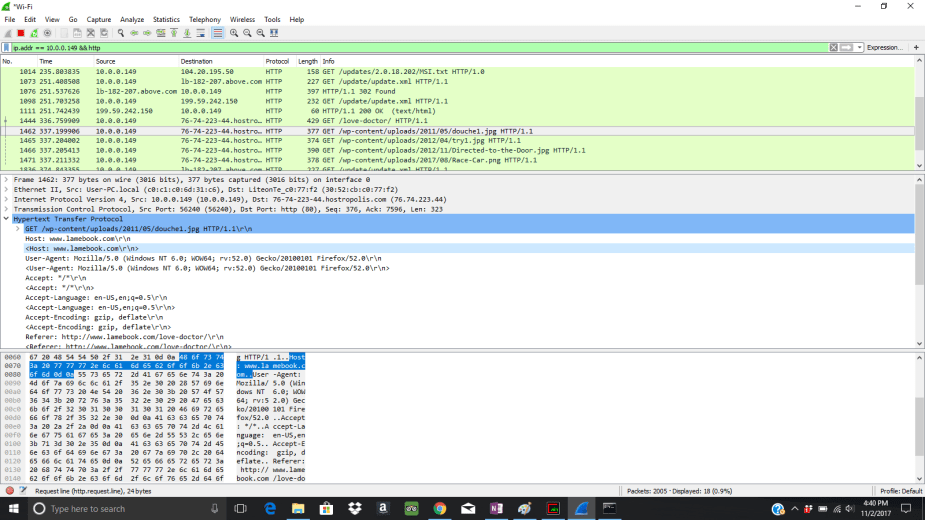Jump to the last packet

[187, 33]
